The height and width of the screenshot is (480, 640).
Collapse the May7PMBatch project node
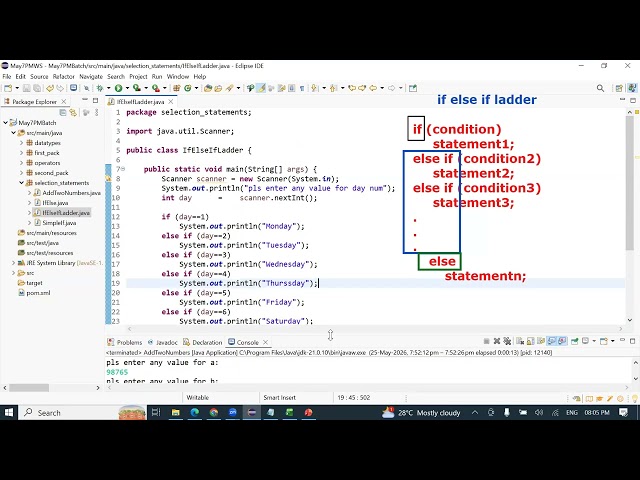pyautogui.click(x=5, y=122)
